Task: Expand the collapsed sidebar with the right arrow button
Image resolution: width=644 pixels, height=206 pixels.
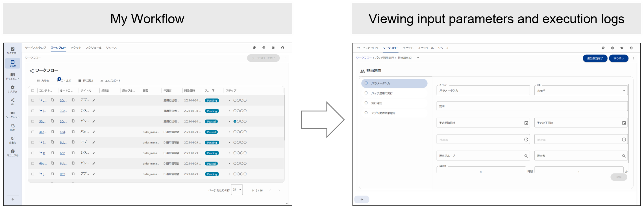Action: tap(362, 199)
